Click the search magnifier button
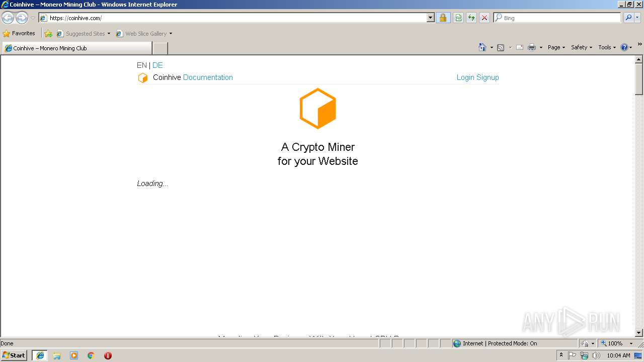Viewport: 644px width, 362px height. [x=628, y=18]
